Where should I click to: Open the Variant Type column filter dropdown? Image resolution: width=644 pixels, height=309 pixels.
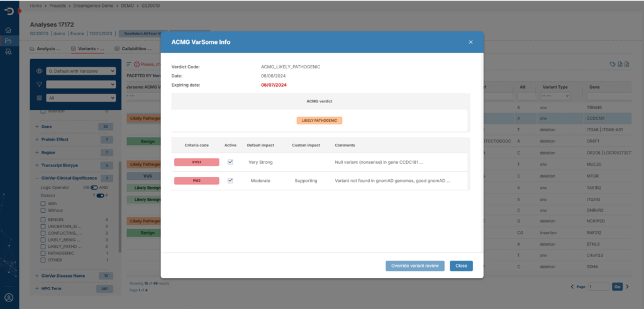pyautogui.click(x=555, y=95)
